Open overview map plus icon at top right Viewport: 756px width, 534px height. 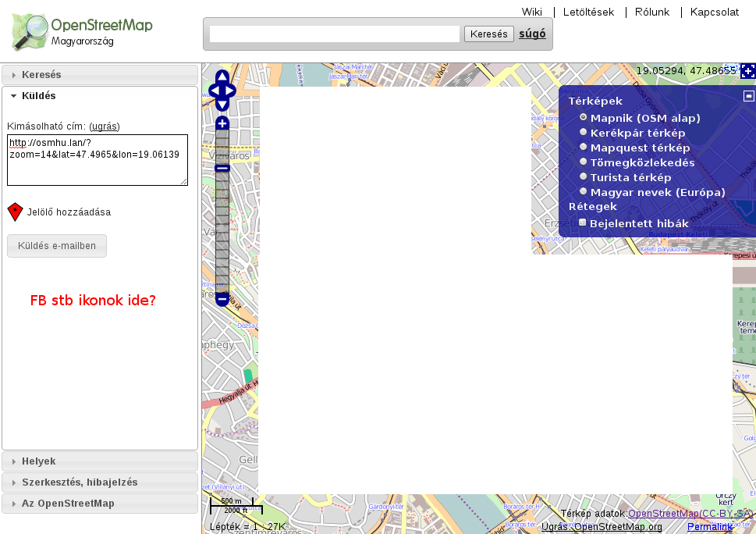(747, 71)
